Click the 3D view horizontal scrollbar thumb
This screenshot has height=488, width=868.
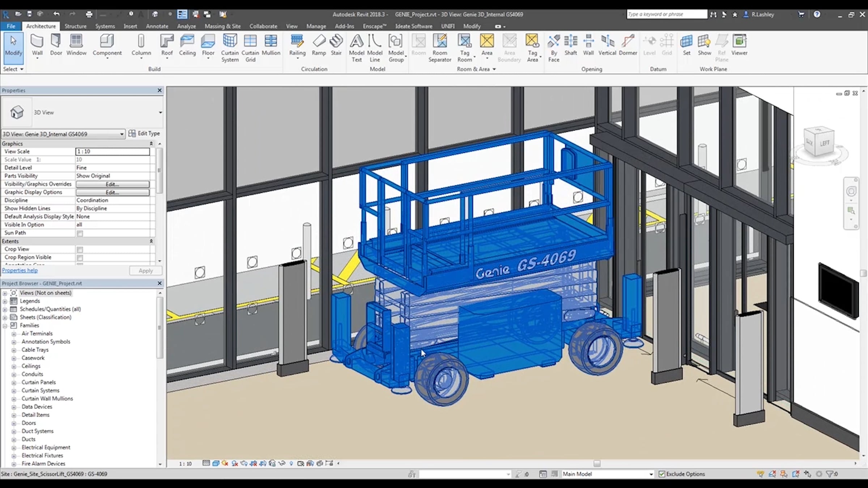pos(597,463)
